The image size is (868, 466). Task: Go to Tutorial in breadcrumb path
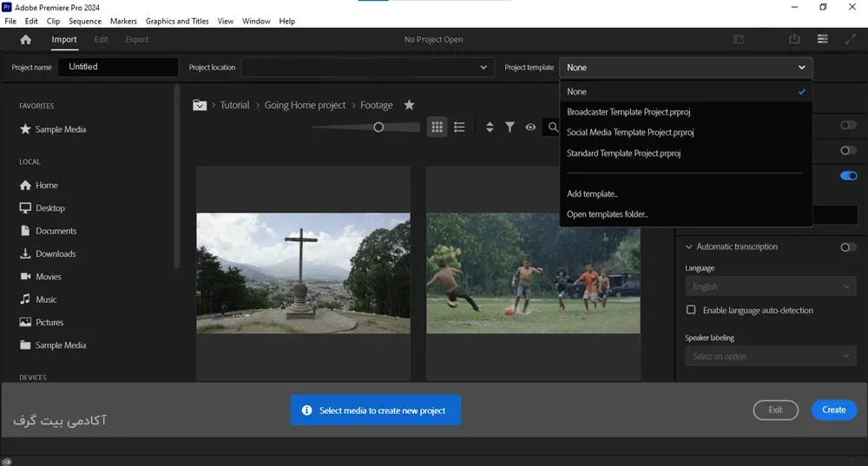click(234, 105)
